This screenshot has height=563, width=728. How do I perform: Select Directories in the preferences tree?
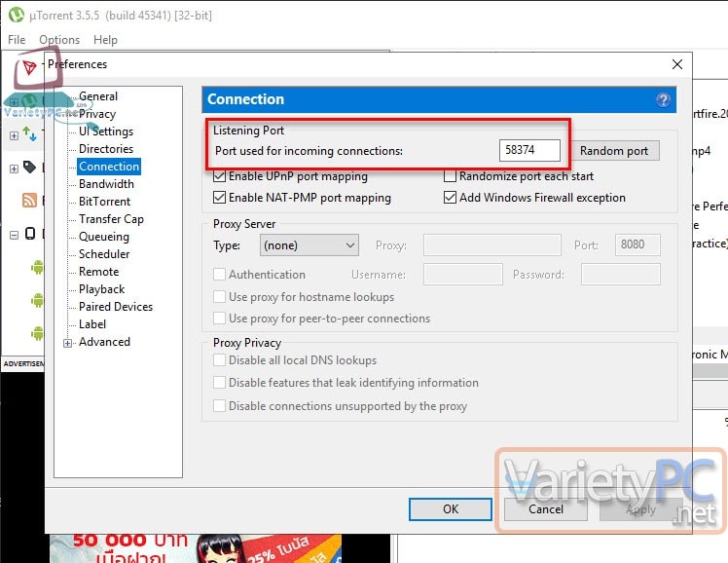click(106, 149)
